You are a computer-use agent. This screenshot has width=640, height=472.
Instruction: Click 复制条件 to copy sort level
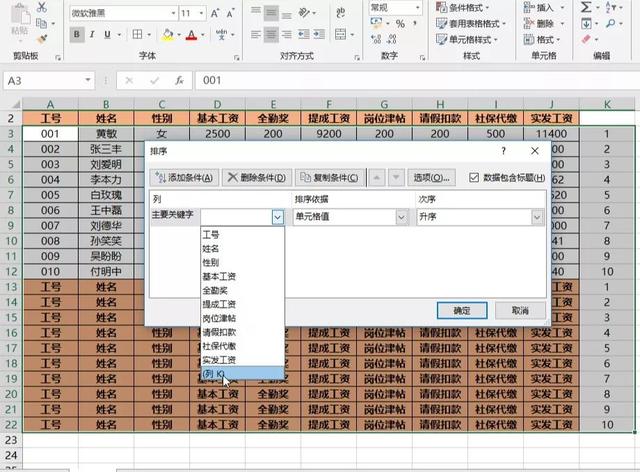[331, 178]
